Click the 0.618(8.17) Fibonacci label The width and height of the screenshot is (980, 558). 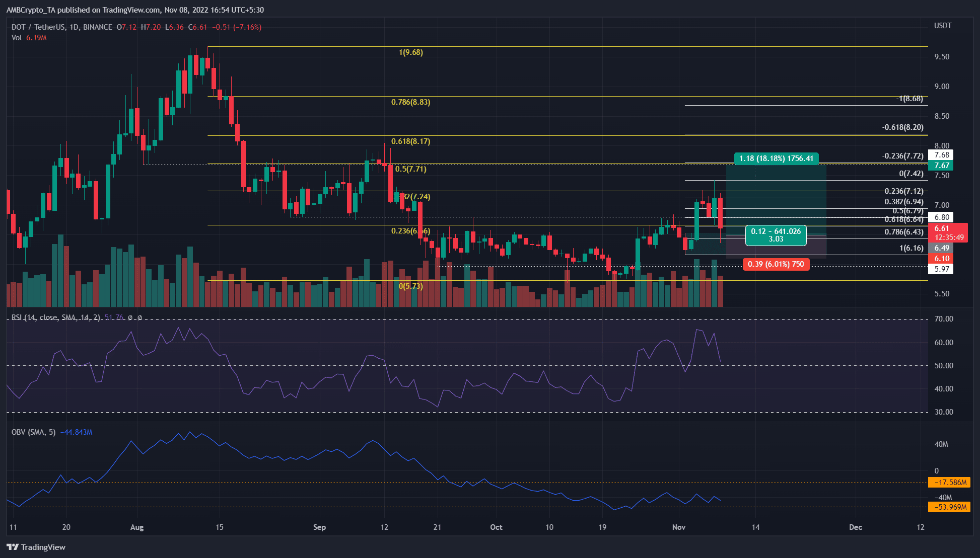point(411,141)
